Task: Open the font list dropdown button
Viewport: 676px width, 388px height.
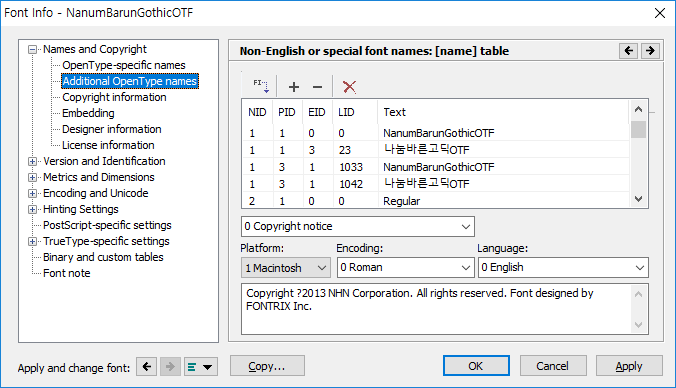Action: tap(200, 367)
